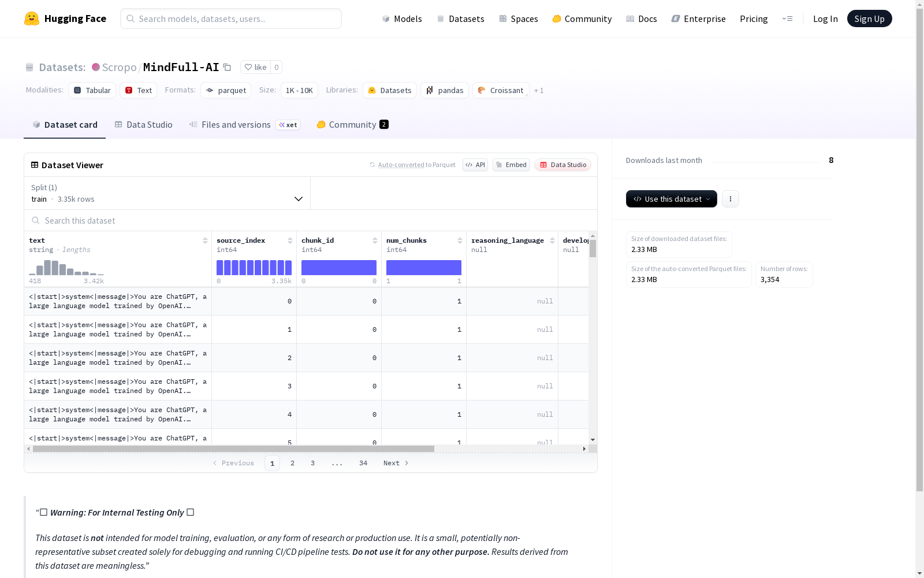The image size is (924, 578).
Task: Click the Scropo user avatar
Action: tap(96, 67)
